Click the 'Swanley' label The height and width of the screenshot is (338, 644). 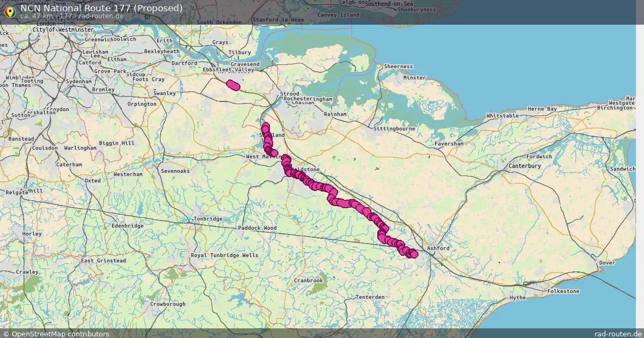click(165, 93)
